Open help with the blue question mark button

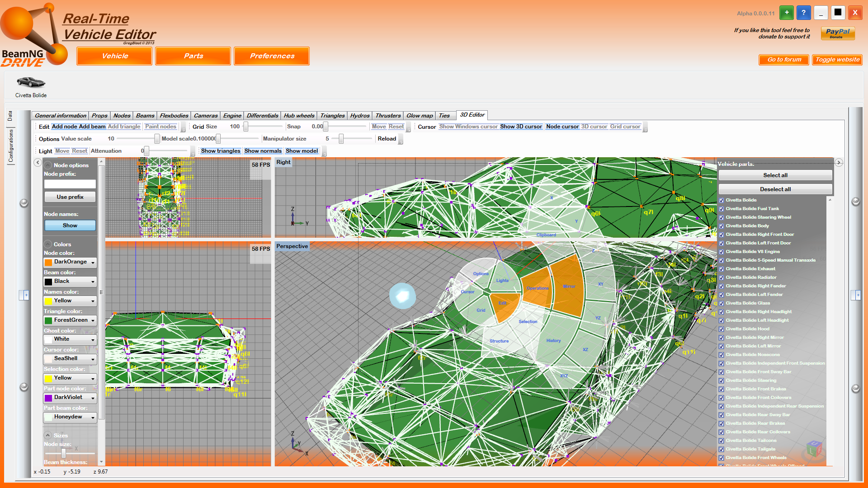click(803, 13)
